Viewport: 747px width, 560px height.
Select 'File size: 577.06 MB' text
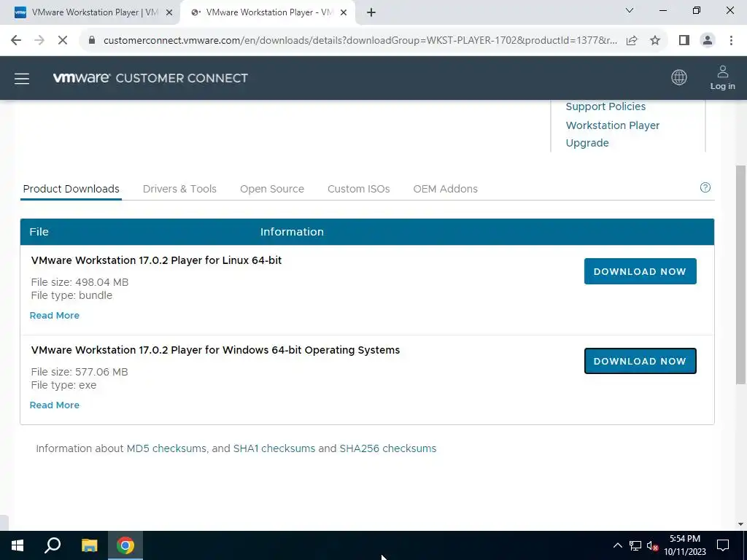point(80,372)
